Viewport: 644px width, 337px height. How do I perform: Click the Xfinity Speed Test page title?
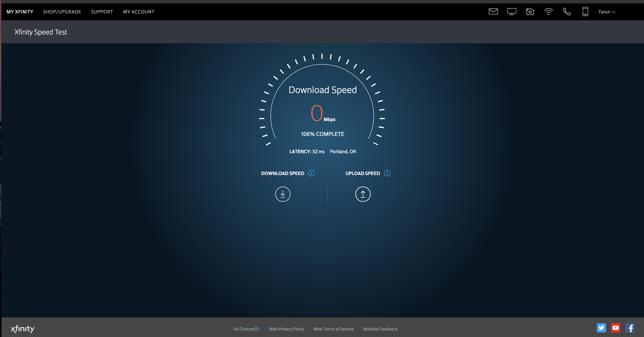point(40,32)
